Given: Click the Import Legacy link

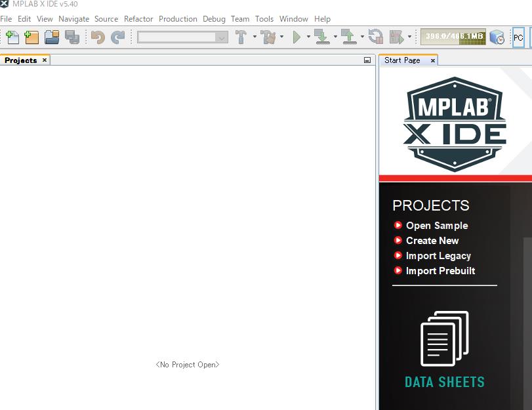Looking at the screenshot, I should pyautogui.click(x=438, y=256).
